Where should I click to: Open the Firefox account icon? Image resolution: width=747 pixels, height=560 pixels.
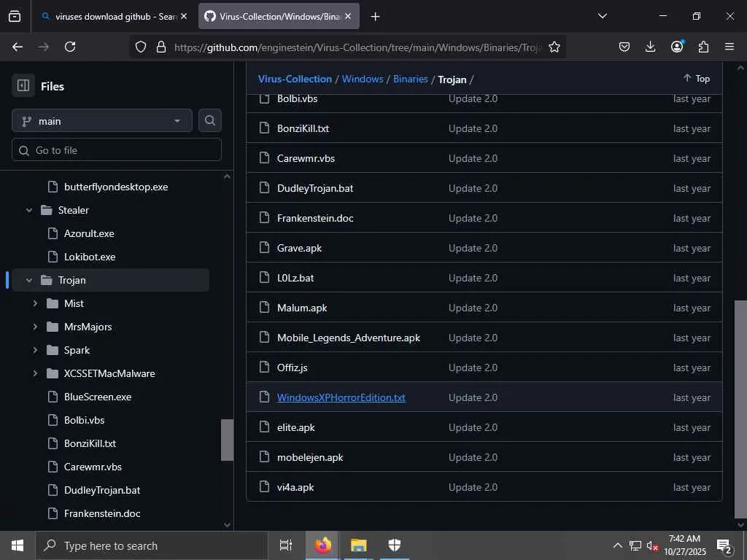(x=677, y=46)
